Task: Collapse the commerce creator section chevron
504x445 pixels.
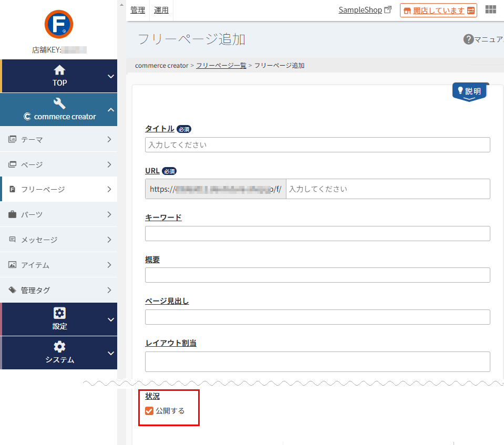Action: click(x=110, y=110)
